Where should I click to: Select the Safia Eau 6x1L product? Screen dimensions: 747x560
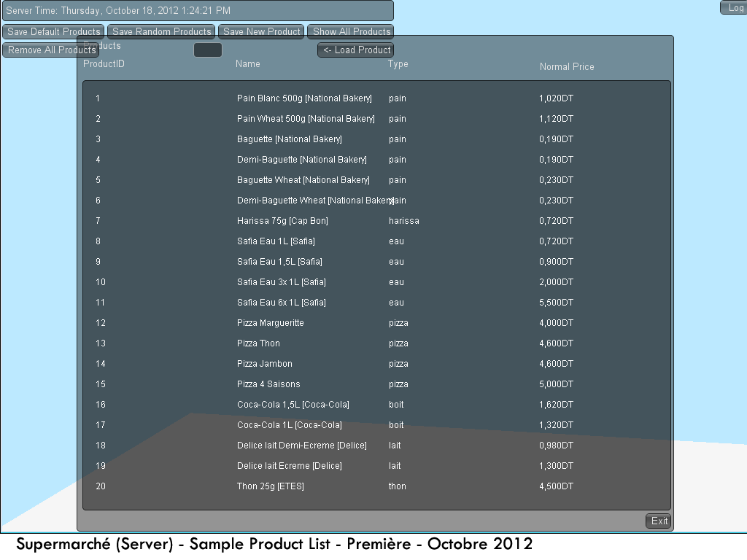click(x=282, y=303)
